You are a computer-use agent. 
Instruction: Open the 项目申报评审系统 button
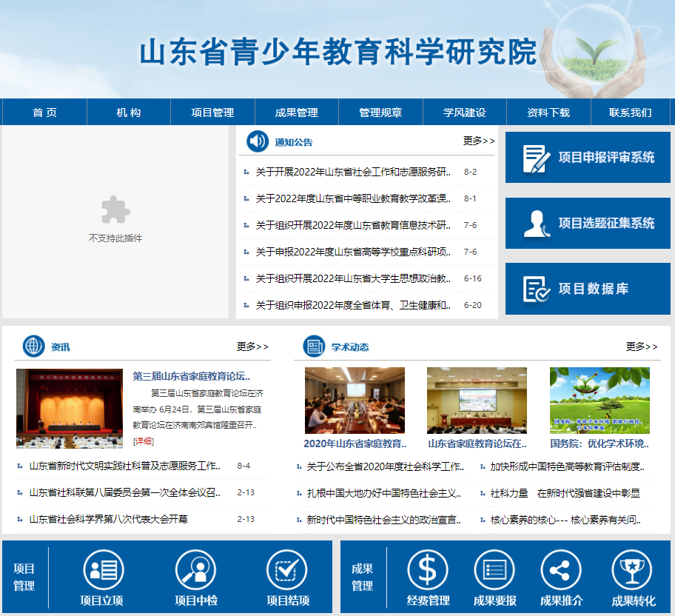(x=588, y=158)
